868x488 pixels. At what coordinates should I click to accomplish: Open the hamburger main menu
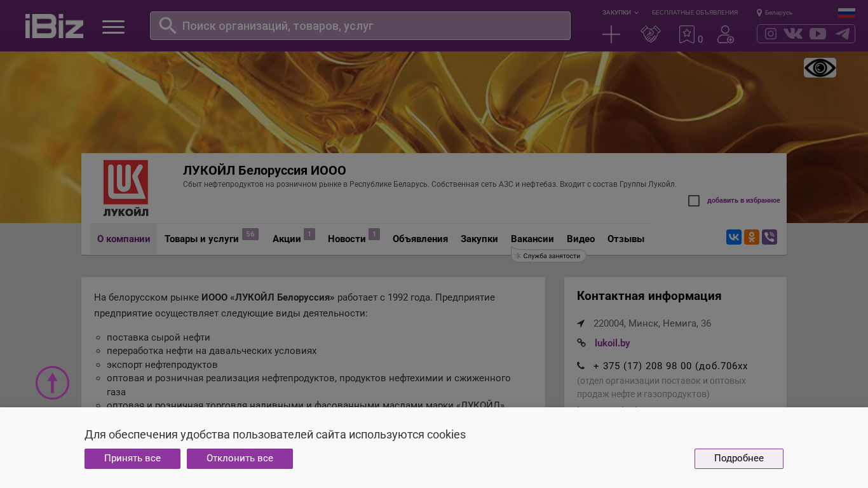pos(113,27)
